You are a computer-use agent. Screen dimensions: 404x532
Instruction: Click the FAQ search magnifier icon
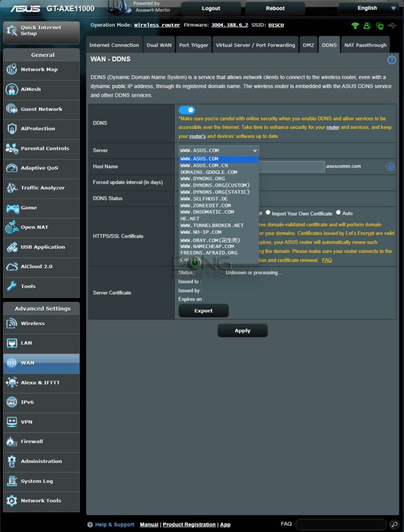[394, 524]
